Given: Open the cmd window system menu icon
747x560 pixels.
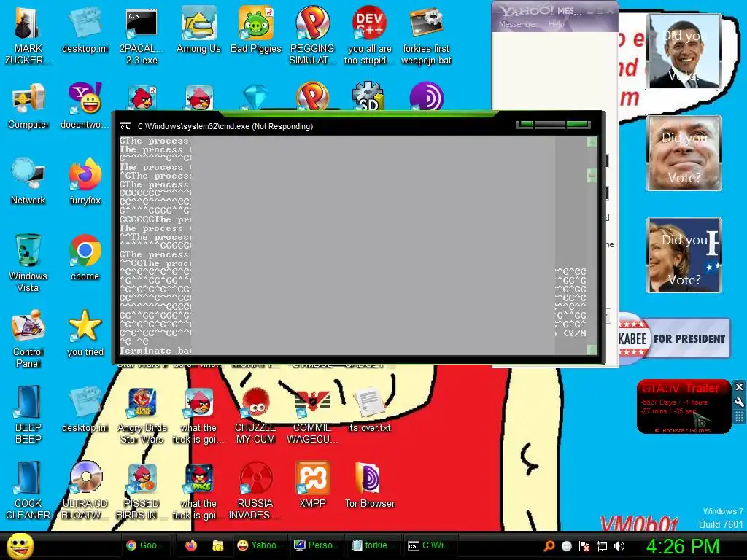Looking at the screenshot, I should pos(125,127).
